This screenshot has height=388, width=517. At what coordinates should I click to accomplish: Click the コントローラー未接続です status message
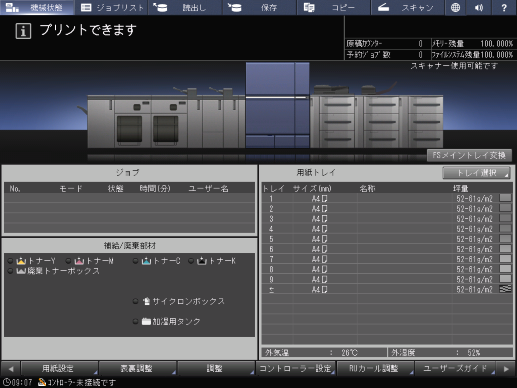(x=81, y=382)
